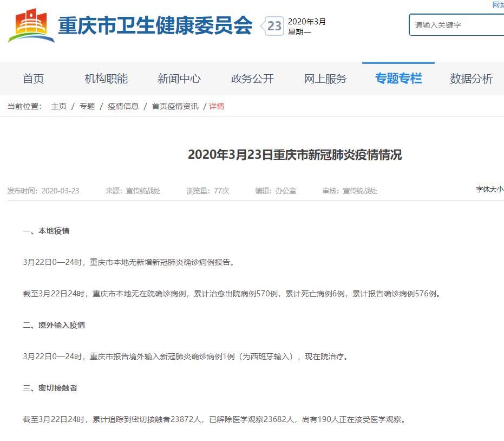Go to 新闻中心 section

tap(179, 79)
